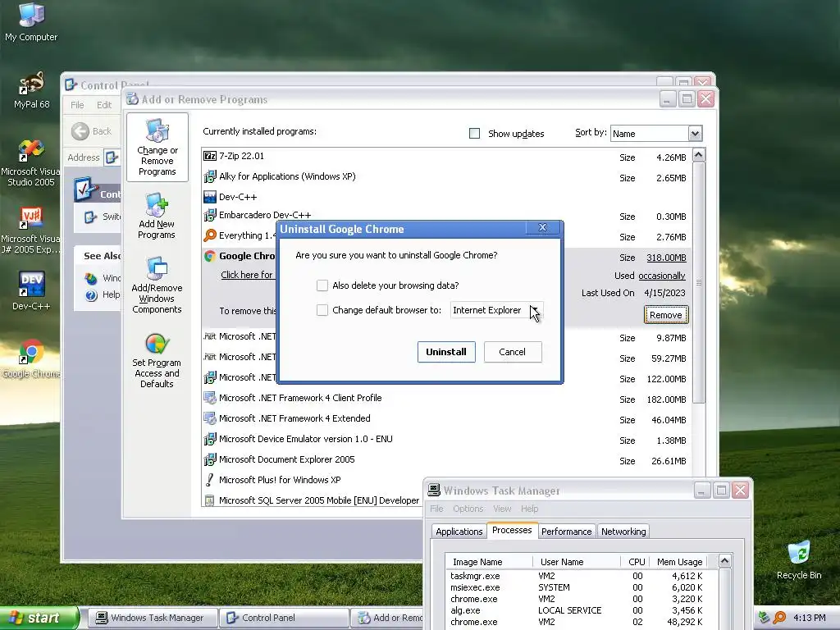Select Microsoft .NET Framework 4 Extended entry
This screenshot has width=840, height=630.
click(447, 419)
